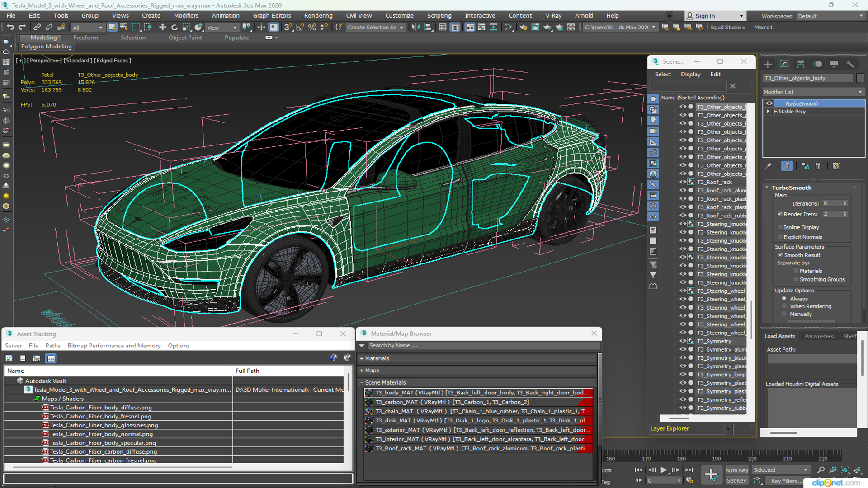868x488 pixels.
Task: Check Separate by Materials option
Action: (796, 271)
